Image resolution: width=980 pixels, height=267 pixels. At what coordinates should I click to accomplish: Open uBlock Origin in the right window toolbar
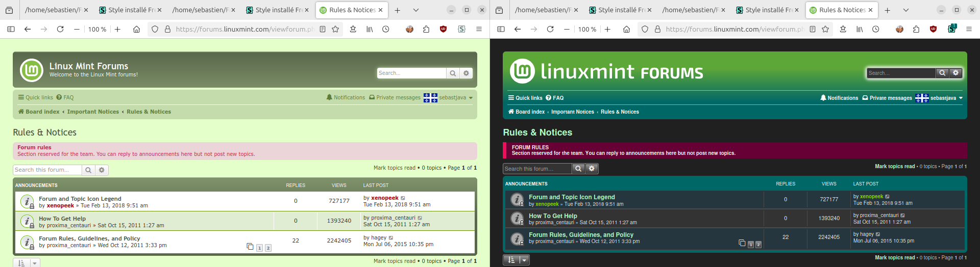[x=933, y=29]
